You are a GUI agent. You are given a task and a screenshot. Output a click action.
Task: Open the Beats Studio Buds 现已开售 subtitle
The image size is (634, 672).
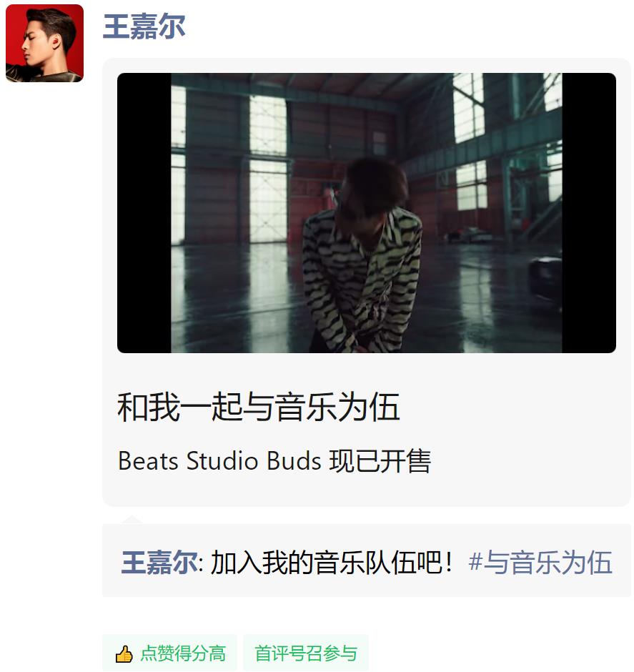pyautogui.click(x=274, y=461)
